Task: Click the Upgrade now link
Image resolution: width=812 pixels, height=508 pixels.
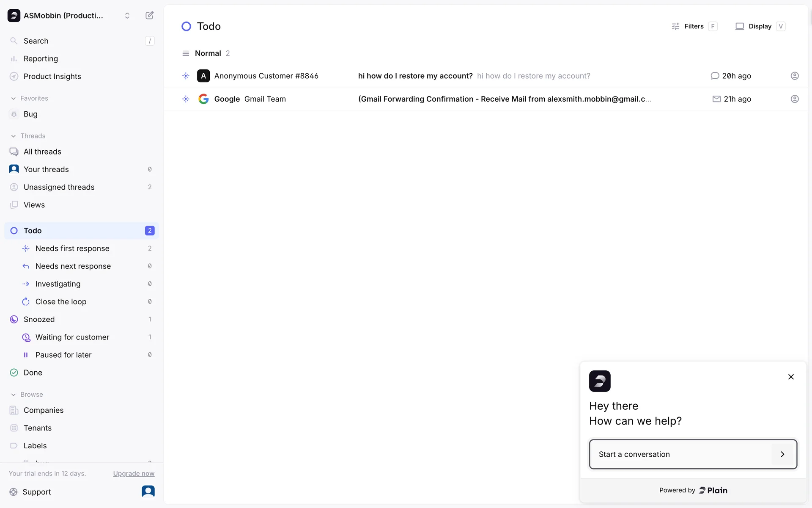Action: 134,473
